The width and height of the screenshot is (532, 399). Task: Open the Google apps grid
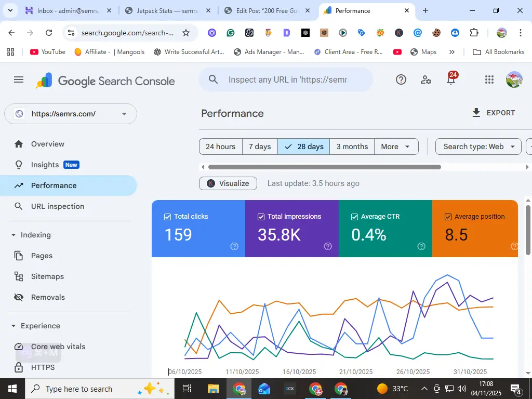(489, 79)
